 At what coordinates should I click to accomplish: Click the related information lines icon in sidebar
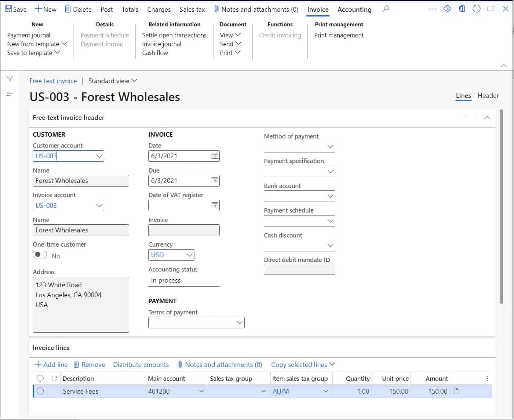(x=10, y=94)
